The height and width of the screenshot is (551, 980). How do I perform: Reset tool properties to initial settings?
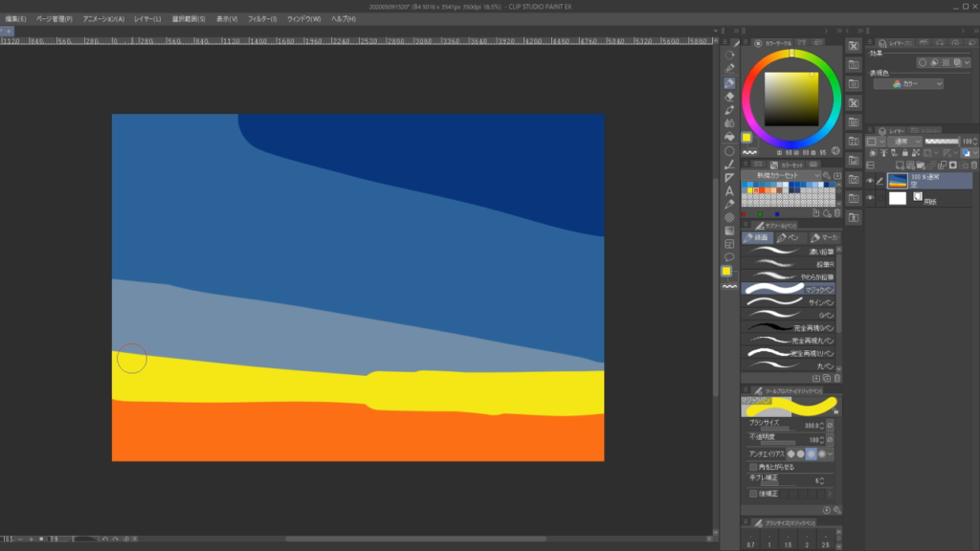pyautogui.click(x=826, y=510)
